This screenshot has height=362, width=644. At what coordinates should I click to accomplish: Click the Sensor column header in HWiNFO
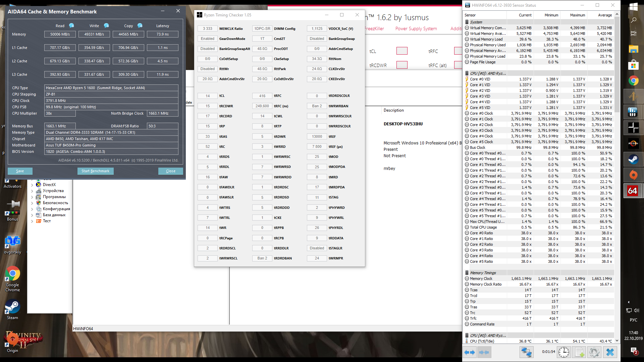pyautogui.click(x=485, y=15)
